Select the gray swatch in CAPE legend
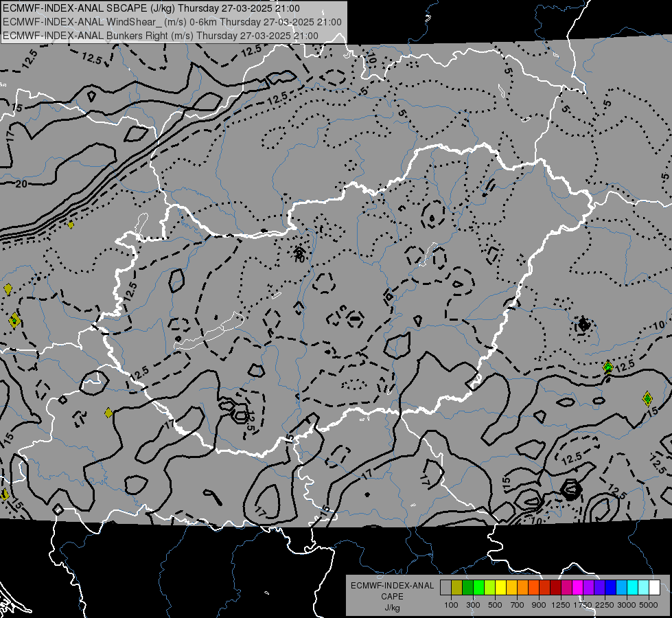 (445, 588)
